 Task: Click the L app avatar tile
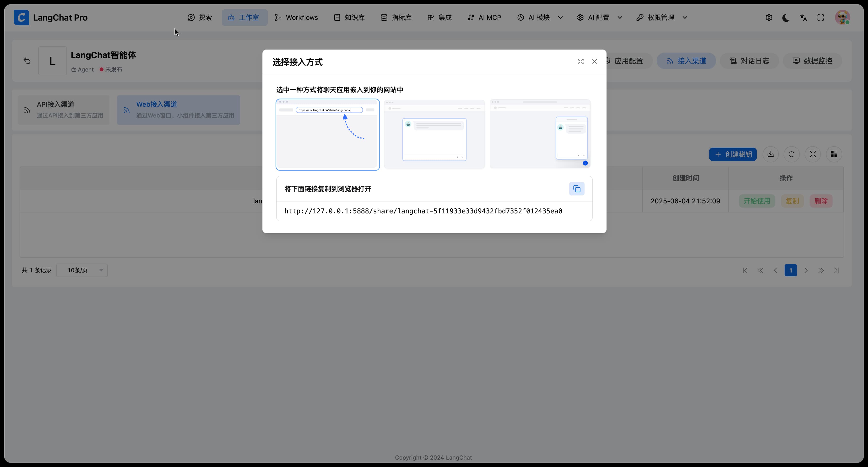coord(52,61)
